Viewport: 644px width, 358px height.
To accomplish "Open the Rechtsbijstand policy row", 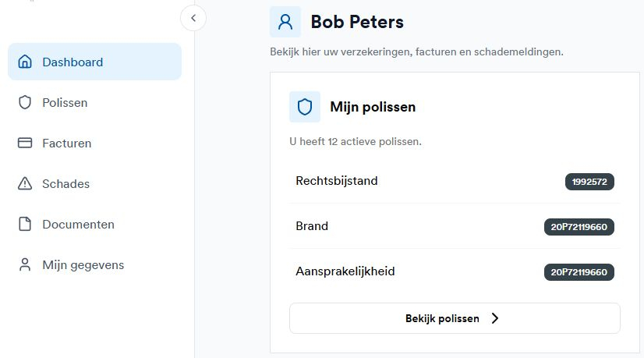I will 337,181.
